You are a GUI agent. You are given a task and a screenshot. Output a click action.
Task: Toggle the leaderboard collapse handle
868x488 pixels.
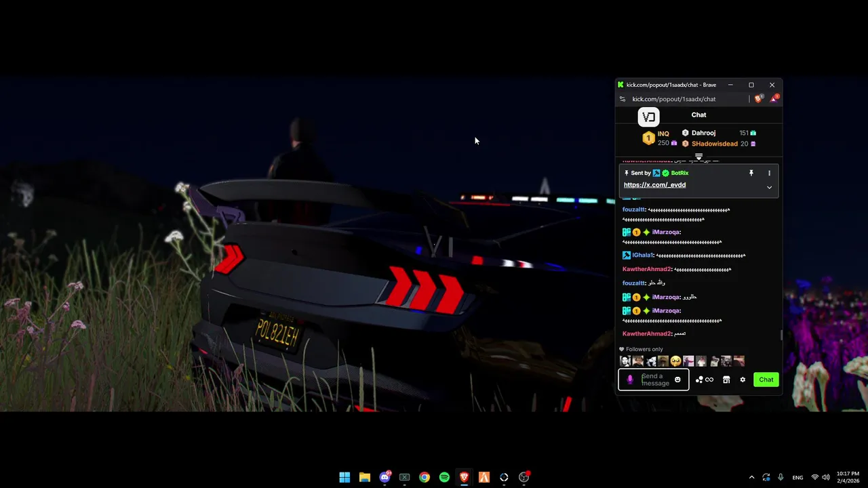tap(698, 157)
